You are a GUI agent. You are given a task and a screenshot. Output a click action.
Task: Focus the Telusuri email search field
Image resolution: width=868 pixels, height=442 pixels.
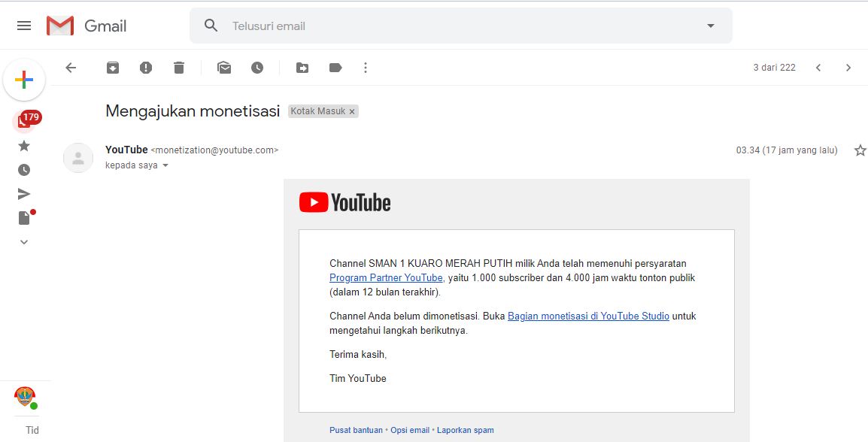[460, 26]
